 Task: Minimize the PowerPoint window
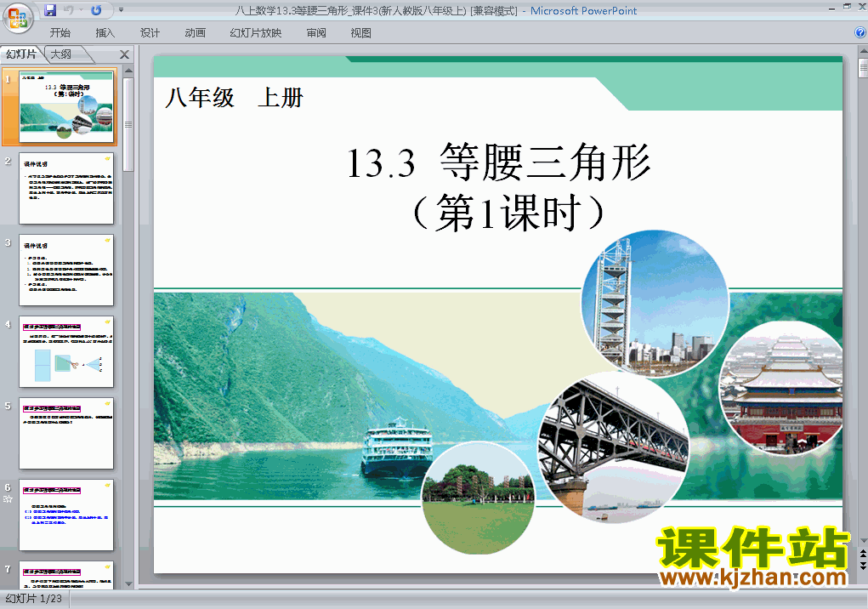pyautogui.click(x=831, y=9)
